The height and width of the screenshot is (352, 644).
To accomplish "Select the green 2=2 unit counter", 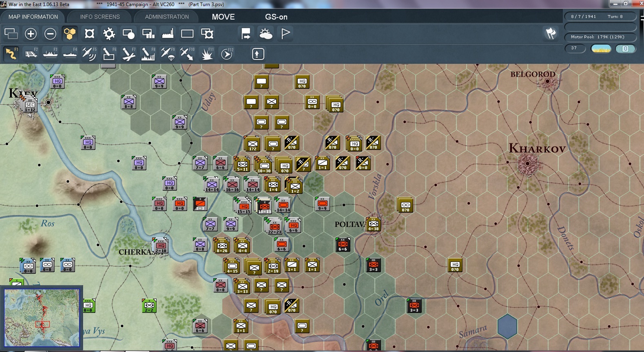I will (x=149, y=306).
